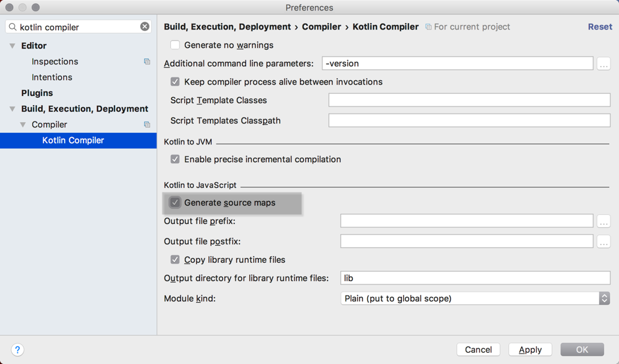Click the Apply button
This screenshot has height=364, width=619.
click(x=530, y=350)
